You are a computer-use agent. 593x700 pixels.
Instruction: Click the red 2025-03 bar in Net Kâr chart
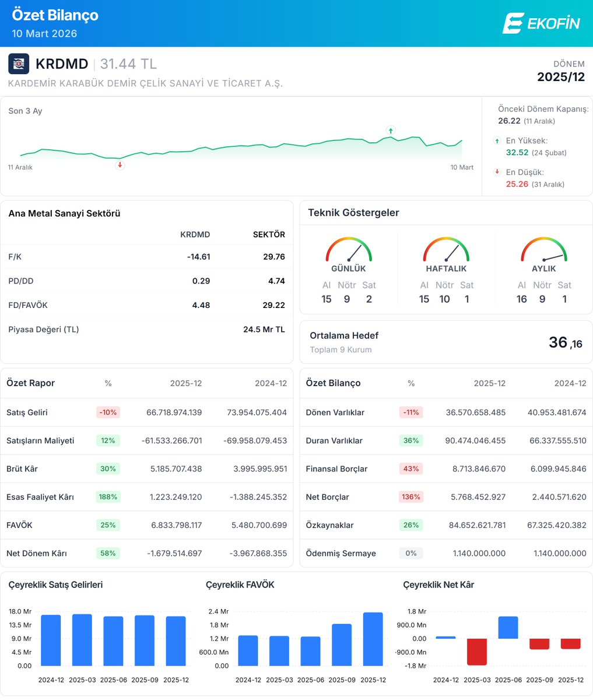pos(477,652)
